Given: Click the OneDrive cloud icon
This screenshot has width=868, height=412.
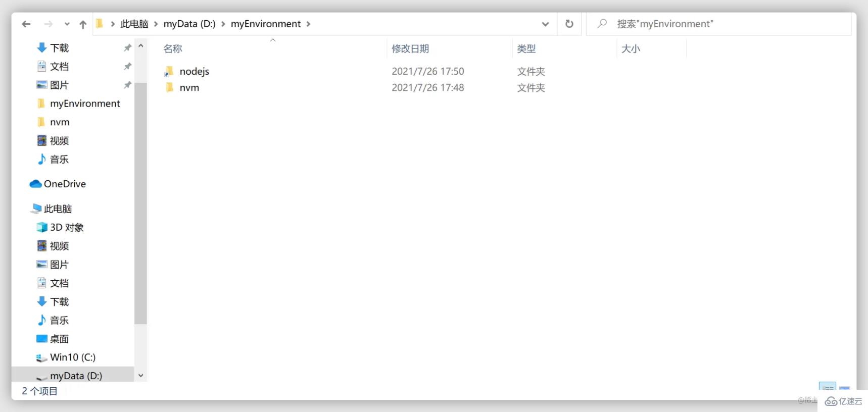Looking at the screenshot, I should (35, 184).
